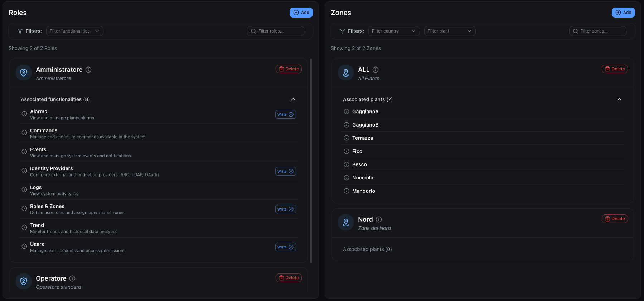Screen dimensions: 644x301
Task: Delete the ALL zone
Action: point(615,69)
